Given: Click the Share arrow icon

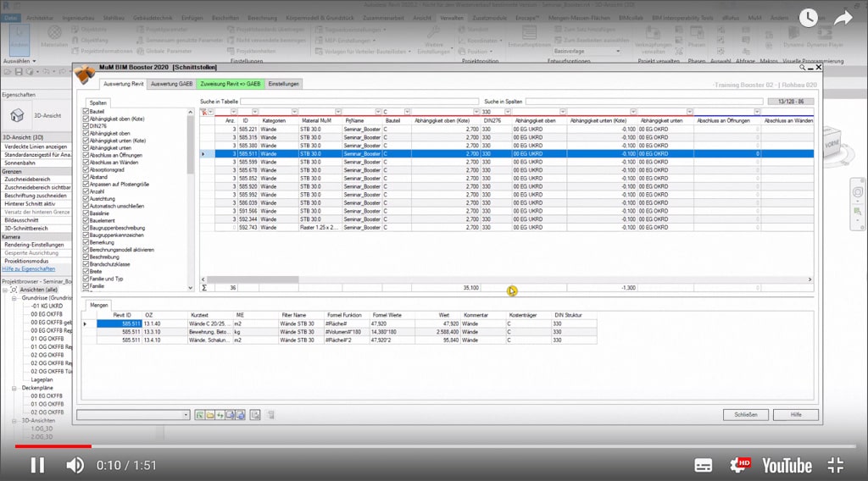Looking at the screenshot, I should pos(843,19).
